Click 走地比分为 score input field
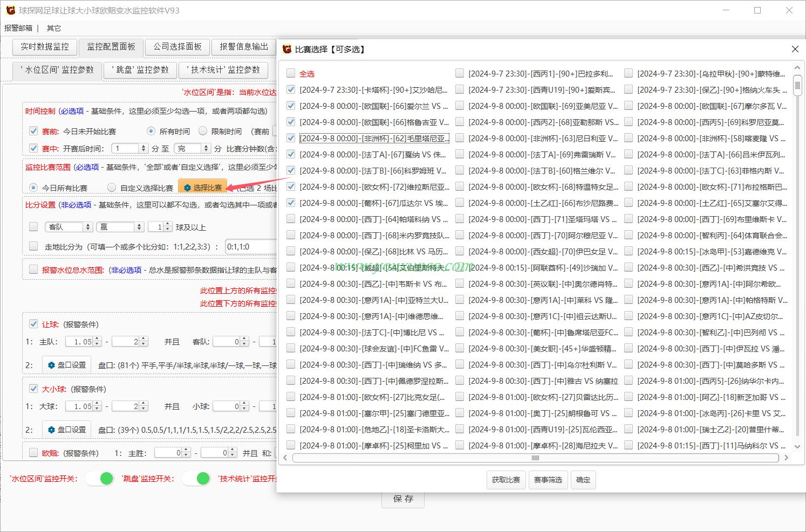Image resolution: width=806 pixels, height=532 pixels. [251, 246]
